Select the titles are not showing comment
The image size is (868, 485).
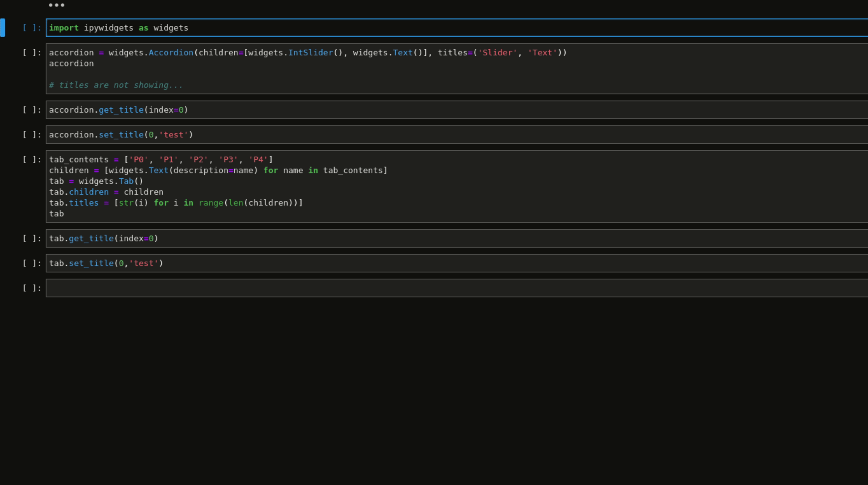[x=115, y=85]
